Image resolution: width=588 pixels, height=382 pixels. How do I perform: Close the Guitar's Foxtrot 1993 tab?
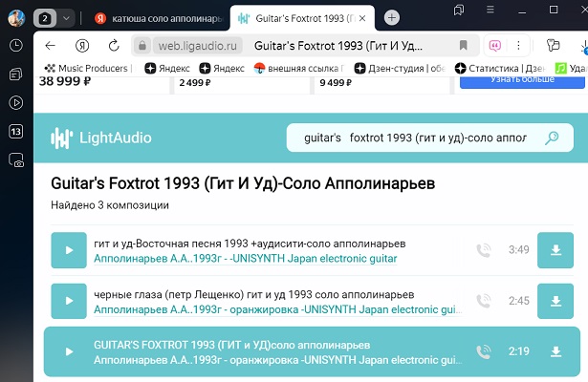[362, 18]
